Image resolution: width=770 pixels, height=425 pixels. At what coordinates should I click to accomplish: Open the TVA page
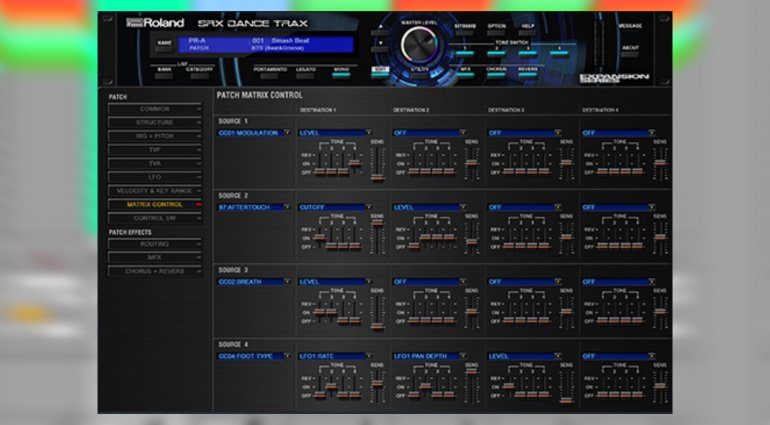point(155,163)
